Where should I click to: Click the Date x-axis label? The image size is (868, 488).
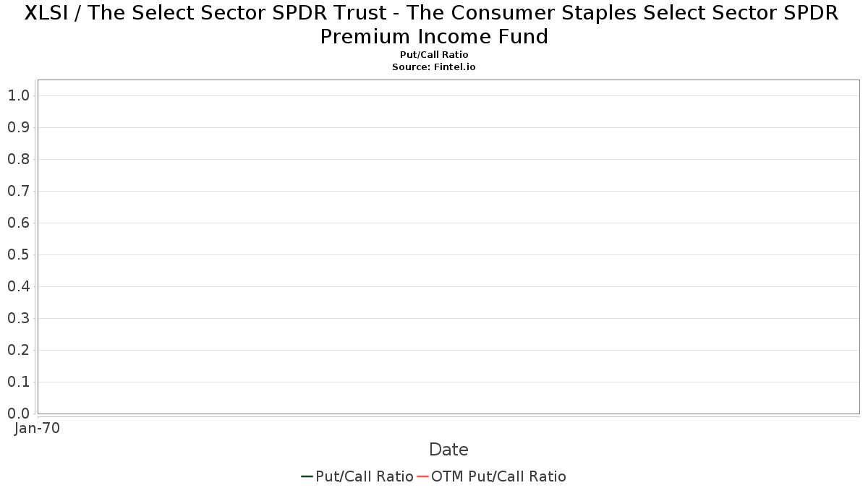pyautogui.click(x=448, y=450)
